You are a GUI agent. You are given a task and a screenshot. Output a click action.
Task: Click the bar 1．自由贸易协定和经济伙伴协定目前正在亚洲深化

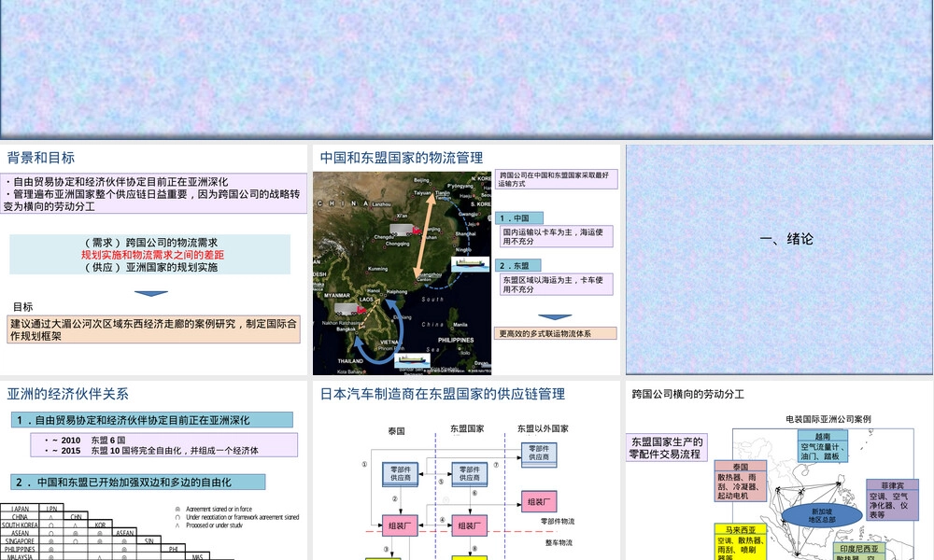click(x=152, y=420)
